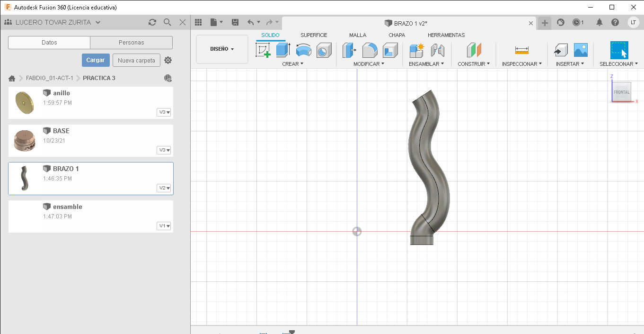
Task: Select the Datos tab
Action: click(x=49, y=43)
